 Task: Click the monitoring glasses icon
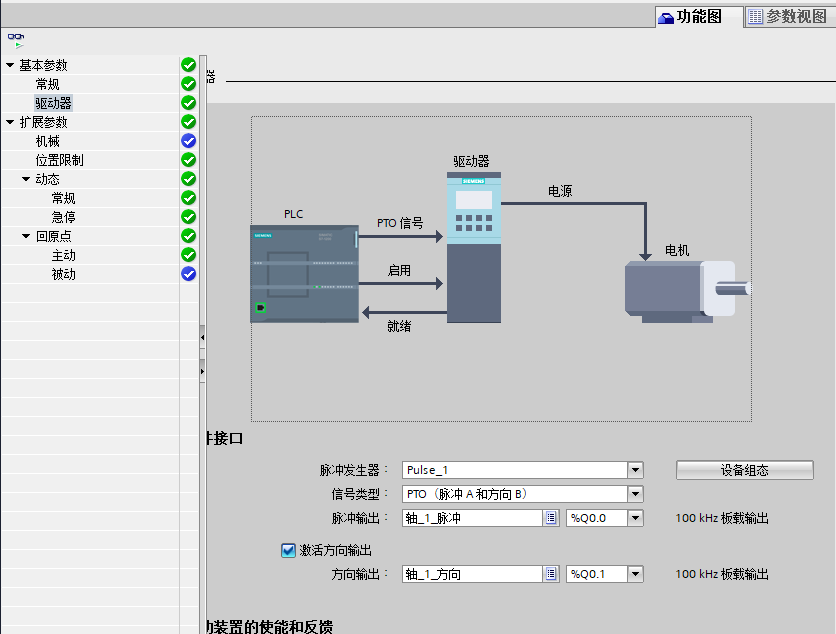click(15, 37)
